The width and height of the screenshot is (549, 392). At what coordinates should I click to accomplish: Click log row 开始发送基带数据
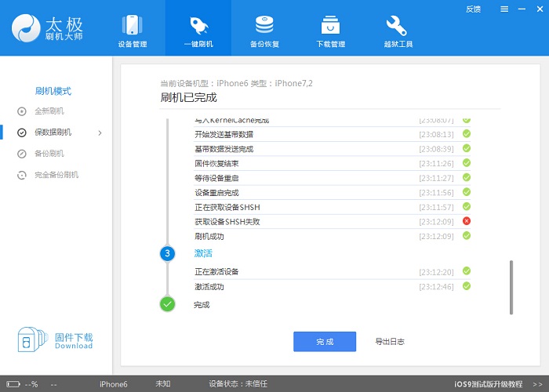tap(333, 134)
